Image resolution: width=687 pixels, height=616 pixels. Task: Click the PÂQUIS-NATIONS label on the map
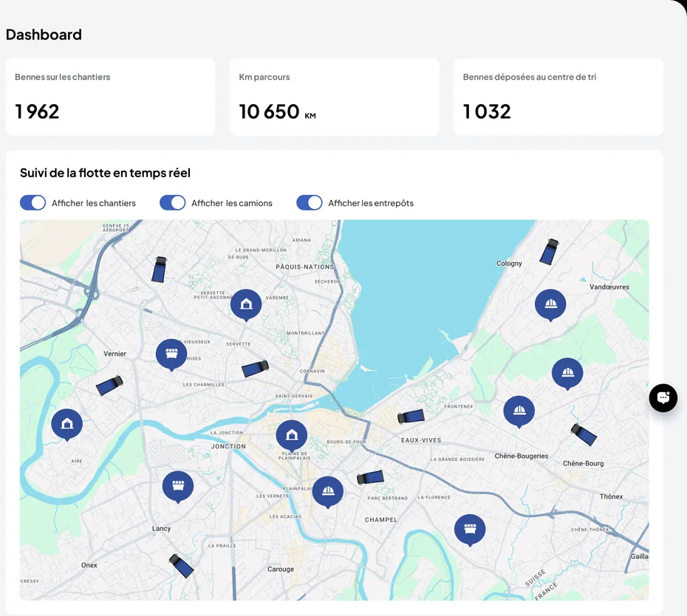(305, 267)
